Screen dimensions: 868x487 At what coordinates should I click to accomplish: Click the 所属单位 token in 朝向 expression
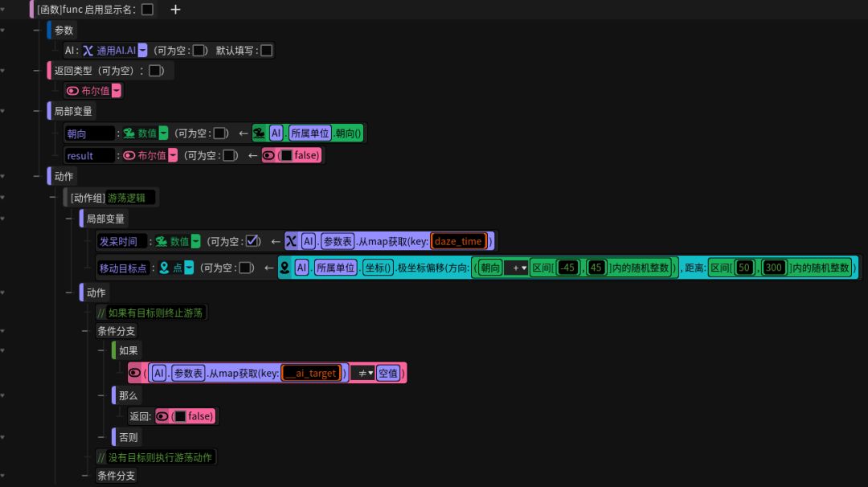coord(309,133)
